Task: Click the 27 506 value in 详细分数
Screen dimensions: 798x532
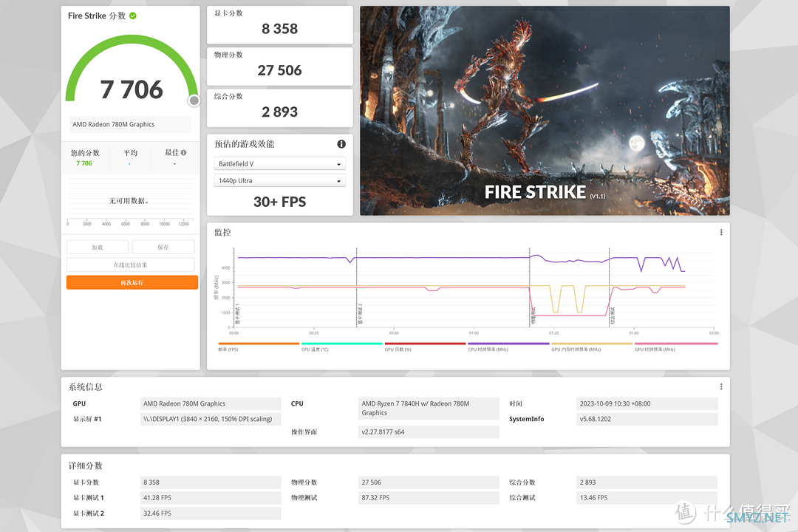Action: [x=429, y=482]
